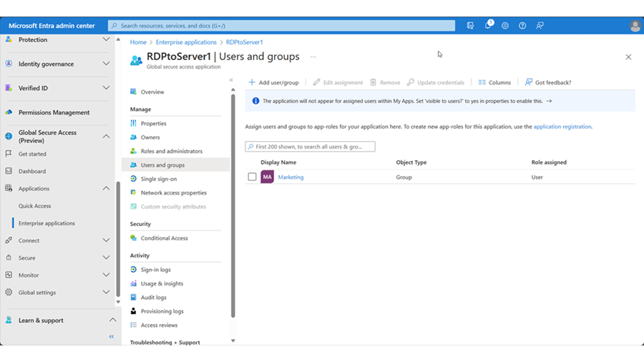Expand the Verified ID section
The height and width of the screenshot is (362, 644).
coord(106,88)
